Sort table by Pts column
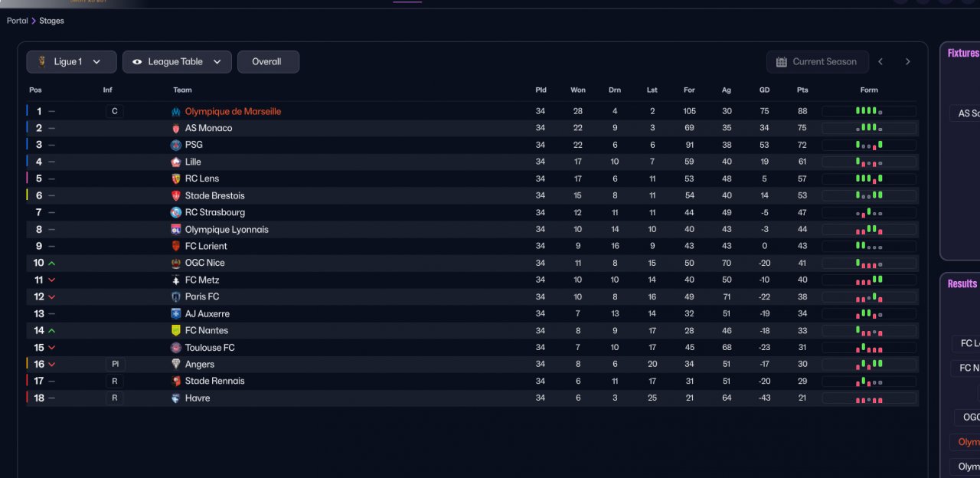 [802, 90]
